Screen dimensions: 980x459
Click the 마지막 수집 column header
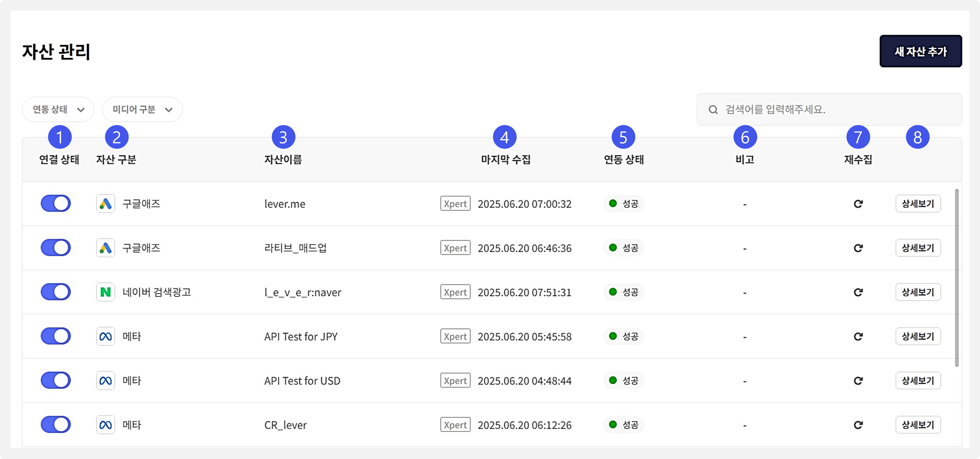(x=505, y=159)
